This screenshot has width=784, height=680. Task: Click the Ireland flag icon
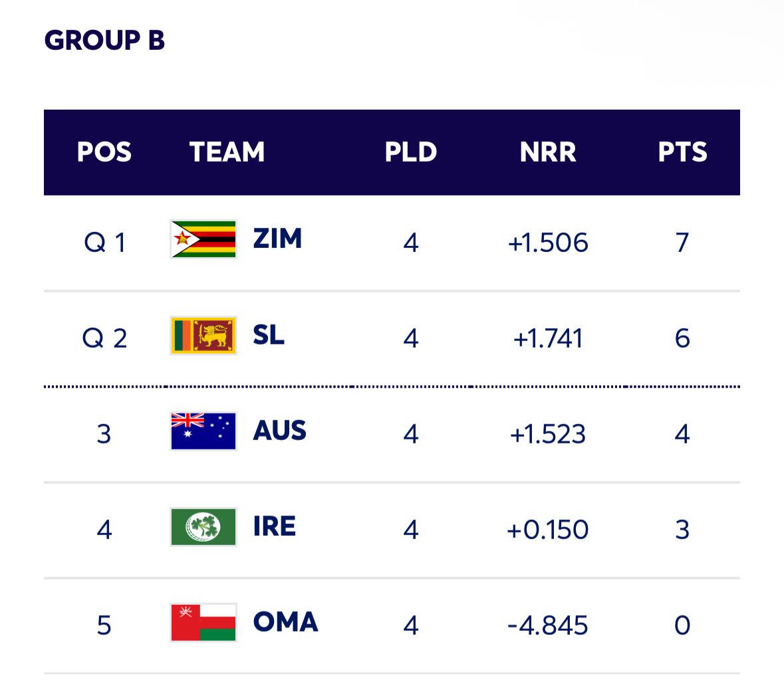[x=203, y=527]
